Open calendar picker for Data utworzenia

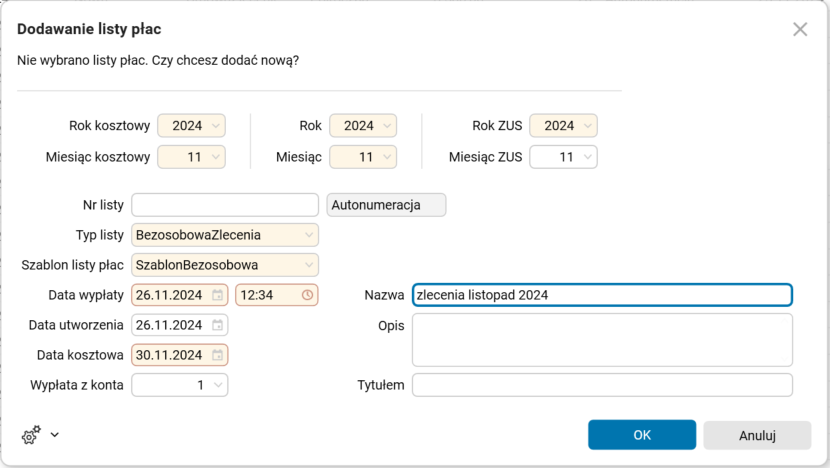218,325
